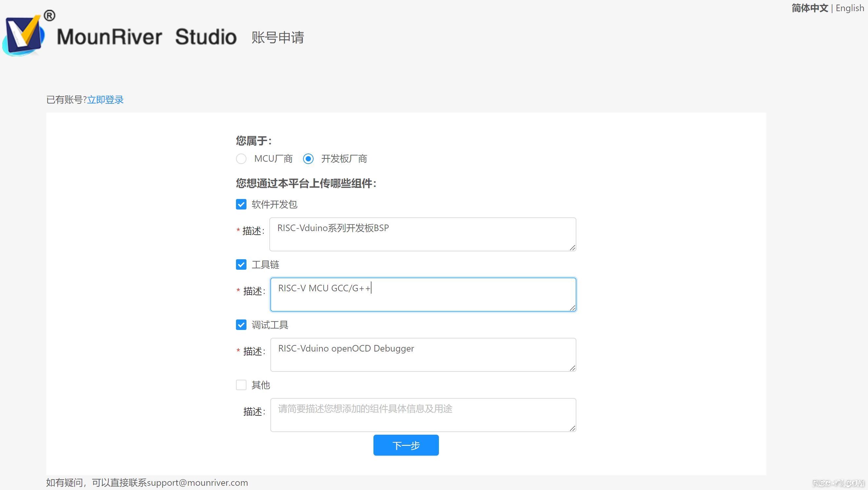Screen dimensions: 868x490
Task: Click resize handle of 调试工具 text area
Action: tap(572, 368)
